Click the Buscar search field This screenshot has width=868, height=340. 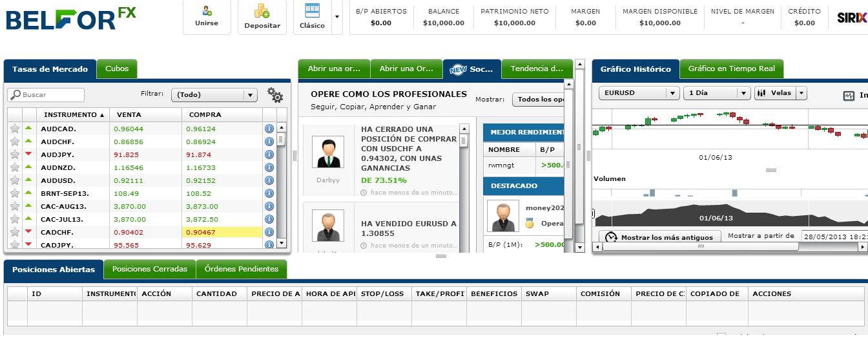coord(46,95)
